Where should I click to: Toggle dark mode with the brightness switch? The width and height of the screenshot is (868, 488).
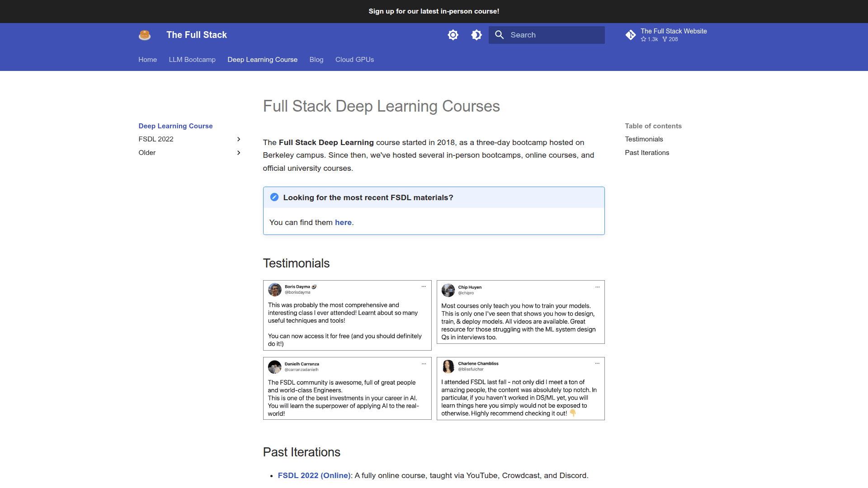click(x=476, y=35)
